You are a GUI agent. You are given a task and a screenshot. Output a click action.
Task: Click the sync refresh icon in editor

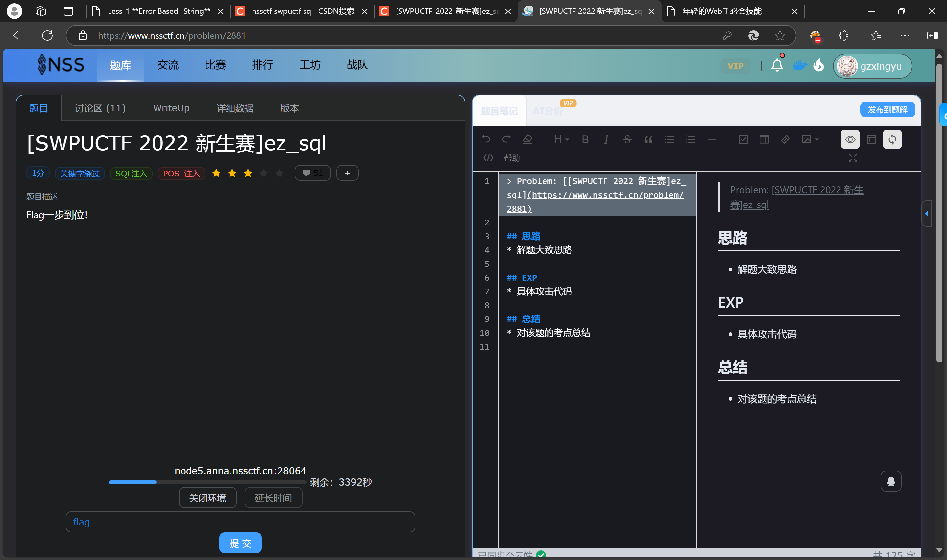[892, 139]
